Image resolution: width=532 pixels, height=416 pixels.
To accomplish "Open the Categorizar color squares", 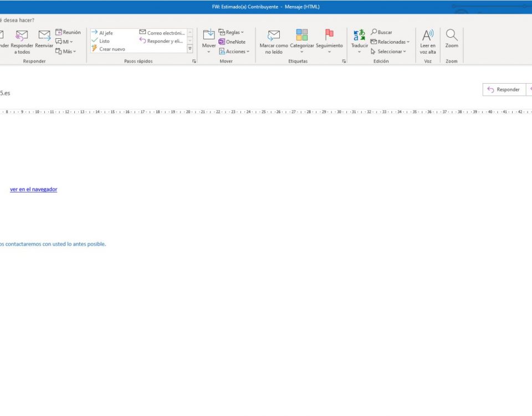I will tap(302, 35).
